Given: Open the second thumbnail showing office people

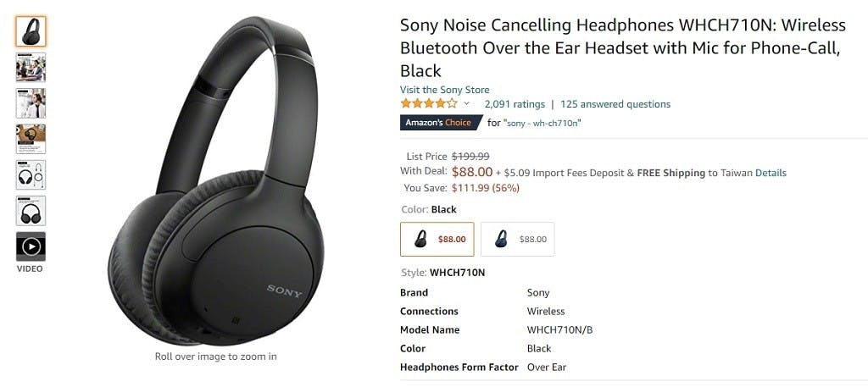Looking at the screenshot, I should point(31,68).
